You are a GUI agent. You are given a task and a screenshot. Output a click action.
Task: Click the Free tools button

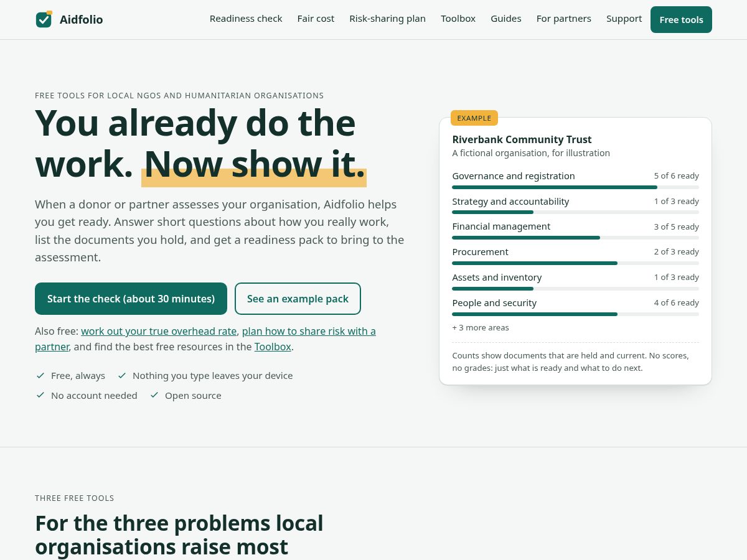tap(681, 19)
